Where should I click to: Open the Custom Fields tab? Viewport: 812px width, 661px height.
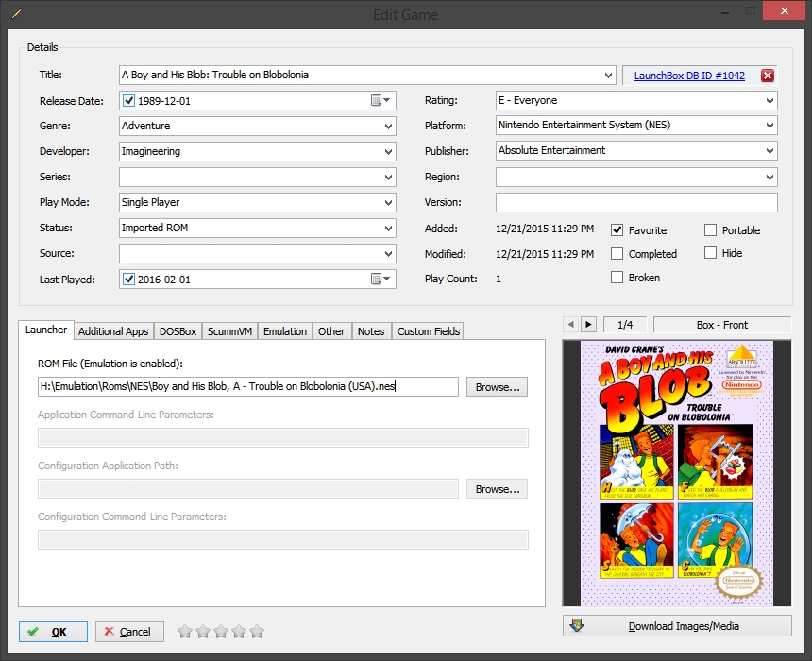point(429,331)
